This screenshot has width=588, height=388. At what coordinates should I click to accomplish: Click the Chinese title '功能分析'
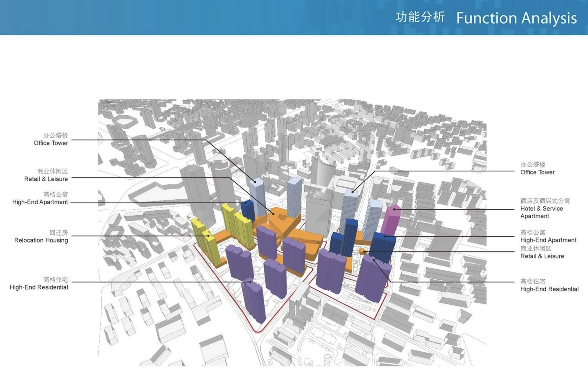tap(420, 17)
